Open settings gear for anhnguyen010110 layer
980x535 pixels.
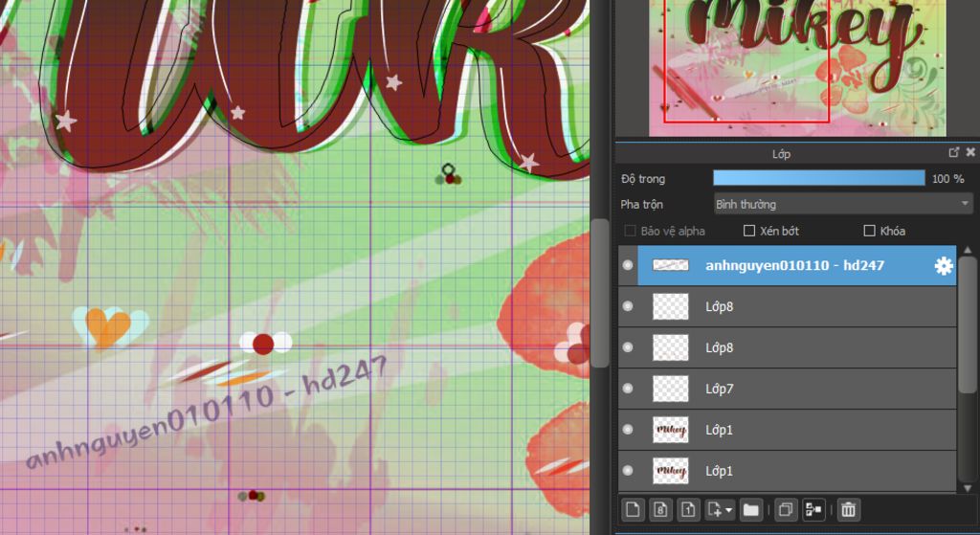click(x=943, y=266)
